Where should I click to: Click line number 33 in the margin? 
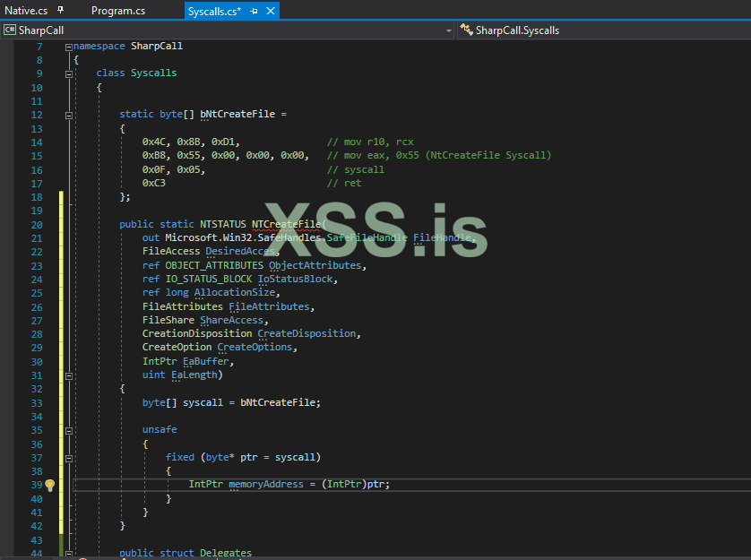pyautogui.click(x=37, y=403)
